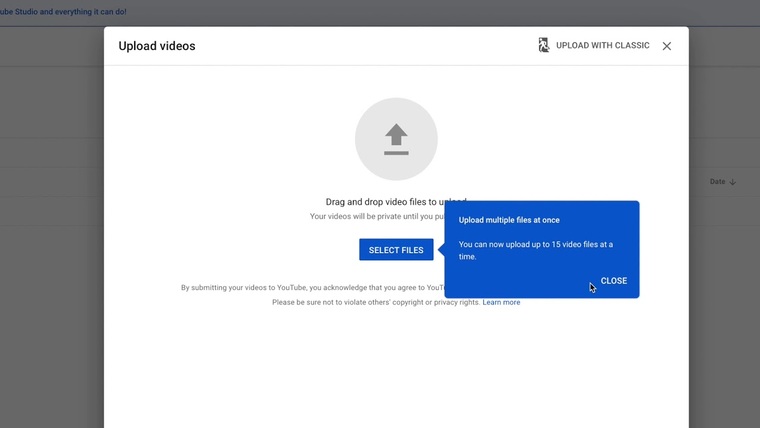Click the SELECT FILES button
The width and height of the screenshot is (760, 428).
[396, 250]
